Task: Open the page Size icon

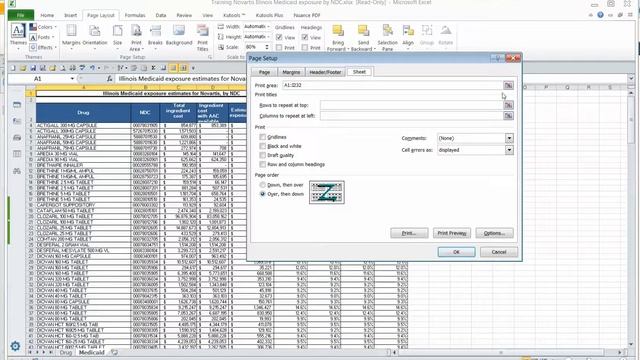Action: [x=118, y=31]
